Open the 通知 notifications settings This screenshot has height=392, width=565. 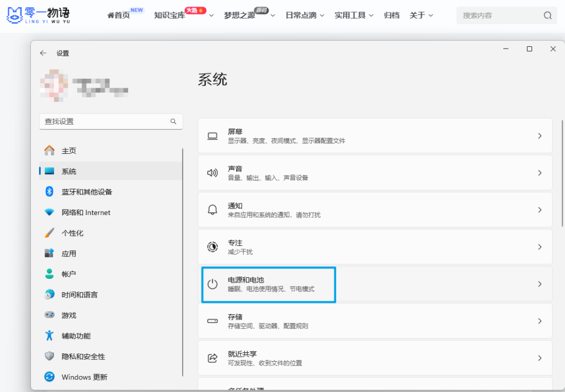375,210
